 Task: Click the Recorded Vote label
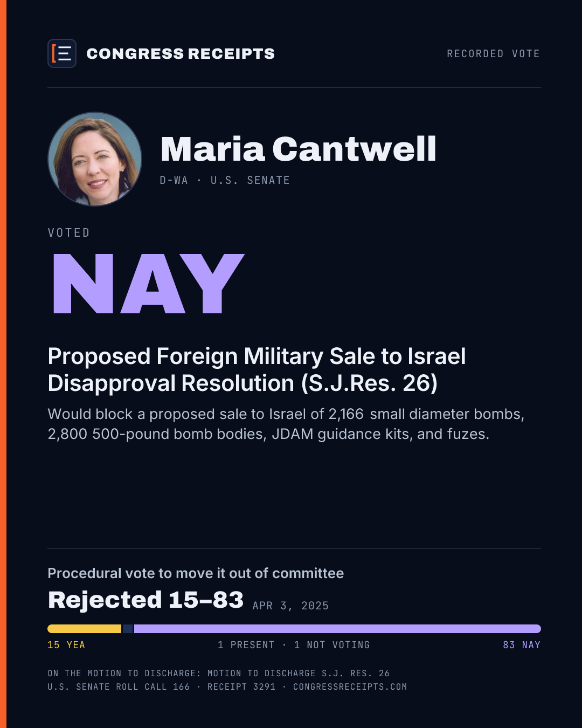pos(493,53)
